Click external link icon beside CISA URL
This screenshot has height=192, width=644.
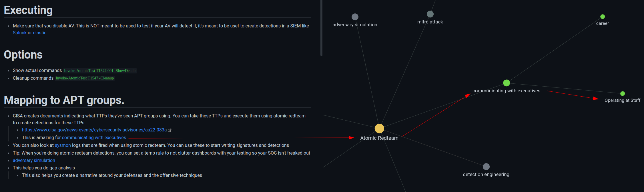pos(170,130)
